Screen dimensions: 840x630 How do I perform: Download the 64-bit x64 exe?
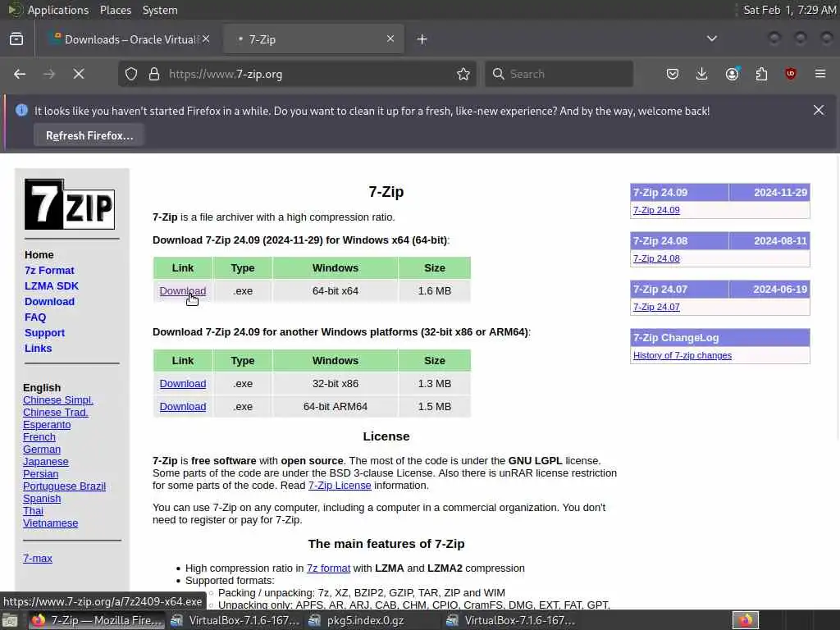[183, 291]
